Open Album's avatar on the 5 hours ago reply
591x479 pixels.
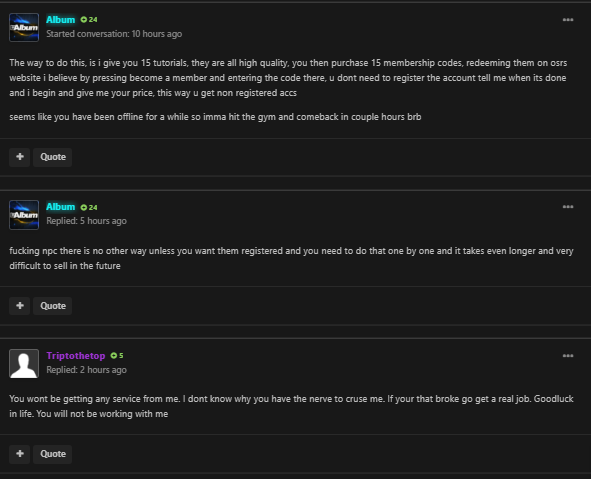click(x=24, y=215)
